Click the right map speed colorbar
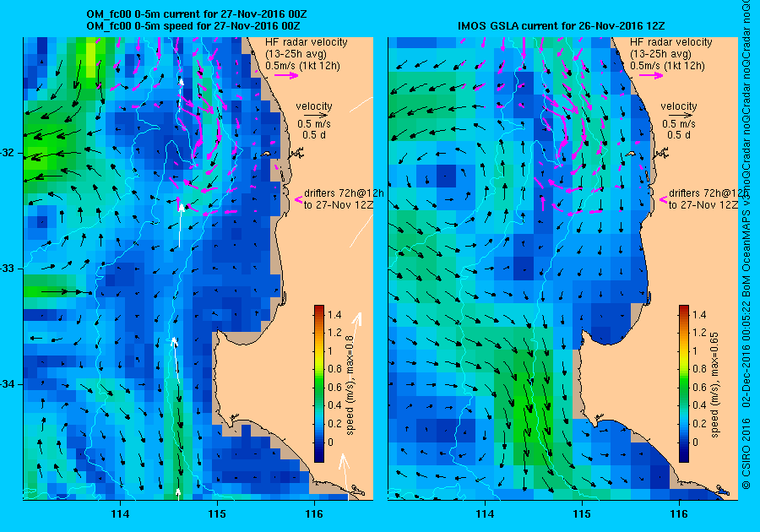The height and width of the screenshot is (532, 760). [x=684, y=383]
